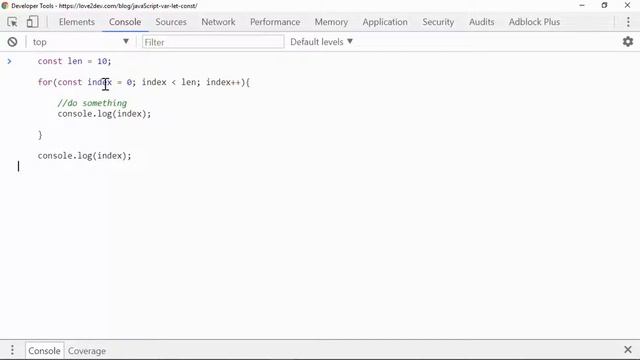
Task: Restore down the Developer Tools window
Action: point(604,5)
